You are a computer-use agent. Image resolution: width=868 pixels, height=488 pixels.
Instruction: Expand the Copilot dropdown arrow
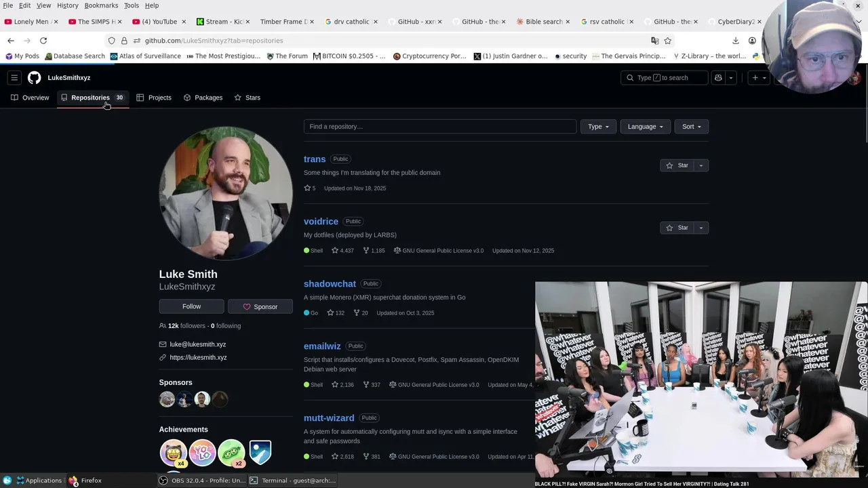point(731,78)
